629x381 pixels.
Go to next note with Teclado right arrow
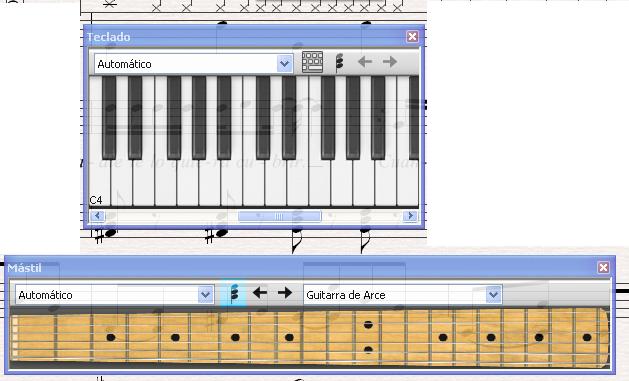pos(390,62)
